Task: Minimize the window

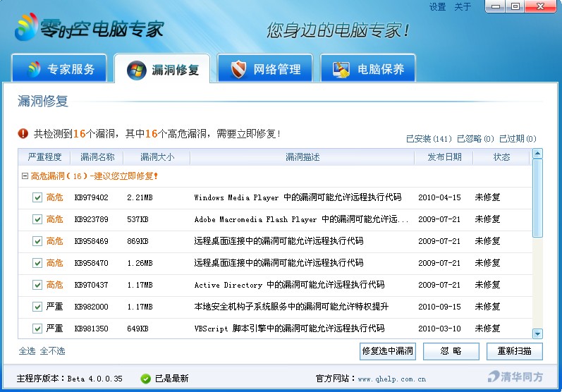Action: pyautogui.click(x=495, y=6)
